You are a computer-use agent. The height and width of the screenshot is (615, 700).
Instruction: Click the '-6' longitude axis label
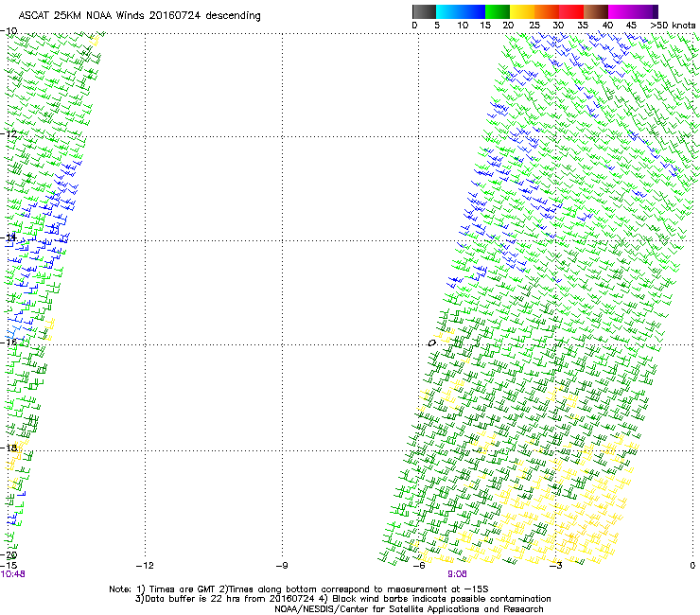point(419,566)
